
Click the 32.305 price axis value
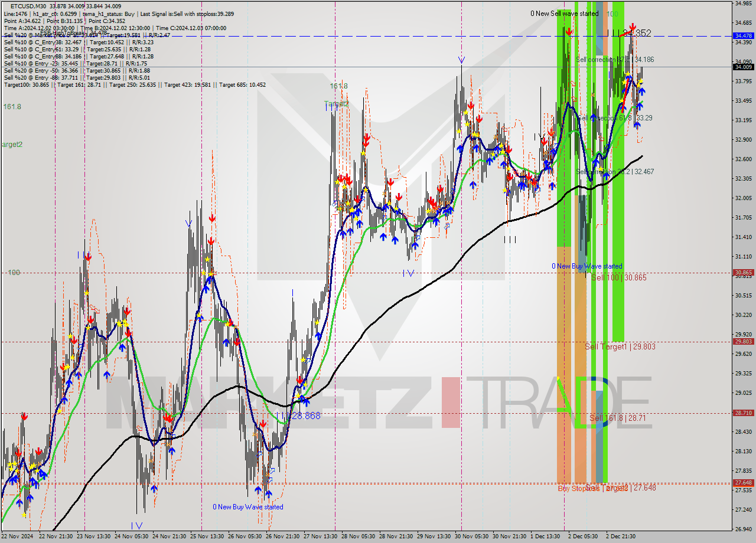click(x=743, y=179)
